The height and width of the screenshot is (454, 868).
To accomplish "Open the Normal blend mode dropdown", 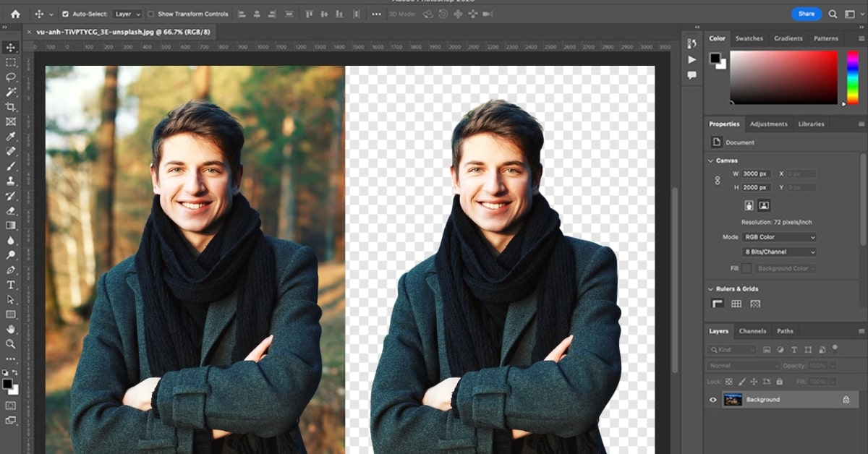I will click(x=743, y=366).
